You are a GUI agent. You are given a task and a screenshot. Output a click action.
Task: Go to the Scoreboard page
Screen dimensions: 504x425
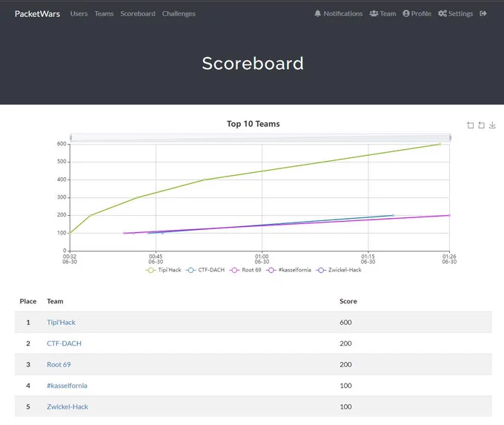(138, 14)
